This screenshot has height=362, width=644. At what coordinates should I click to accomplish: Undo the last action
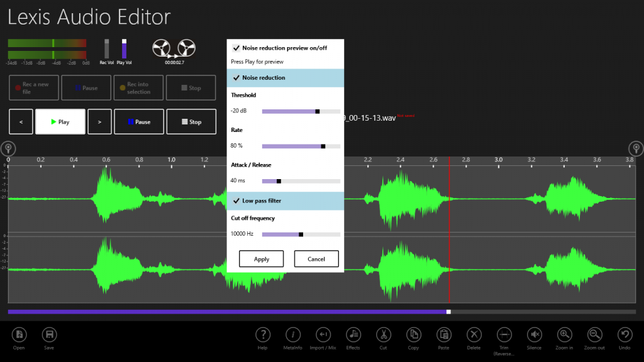(x=624, y=335)
